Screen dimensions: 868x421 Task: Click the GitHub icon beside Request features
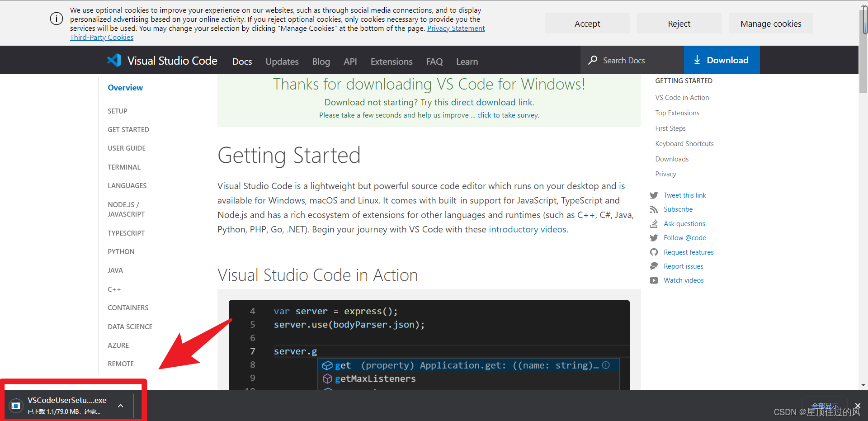click(x=654, y=252)
